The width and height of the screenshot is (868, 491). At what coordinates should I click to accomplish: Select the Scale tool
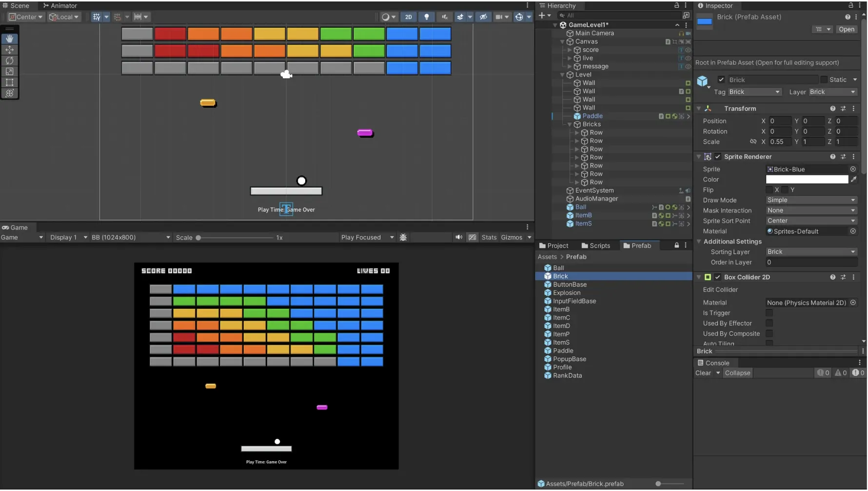pyautogui.click(x=9, y=71)
